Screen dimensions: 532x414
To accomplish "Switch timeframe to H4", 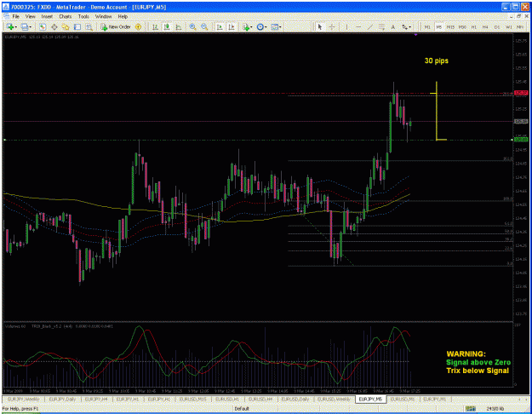I will pos(485,26).
